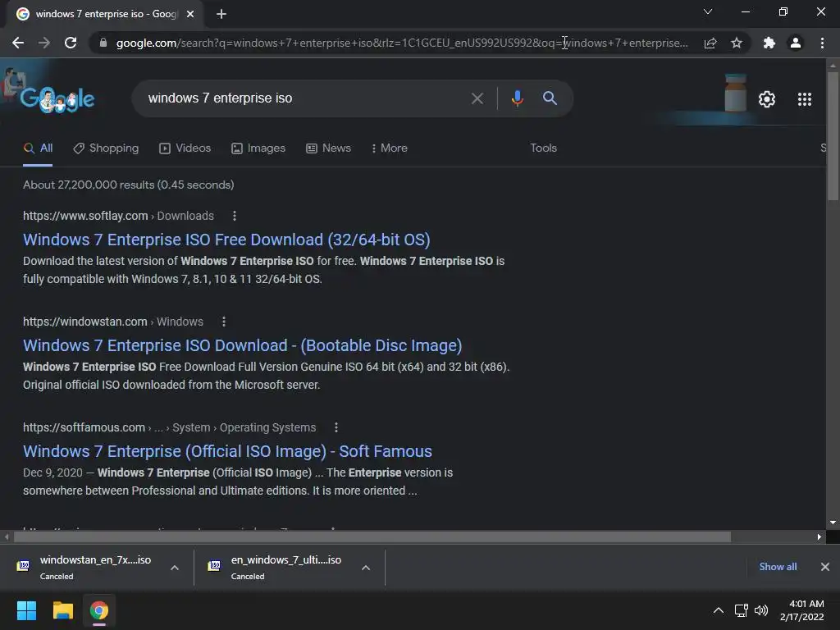Click the windowstan.com Windows breadcrumb
Viewport: 840px width, 630px height.
pos(180,322)
